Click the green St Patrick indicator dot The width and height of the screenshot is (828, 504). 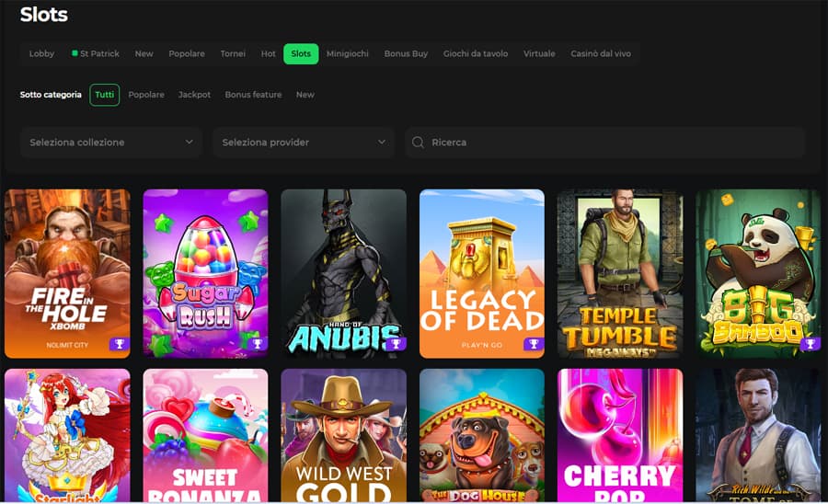point(75,52)
